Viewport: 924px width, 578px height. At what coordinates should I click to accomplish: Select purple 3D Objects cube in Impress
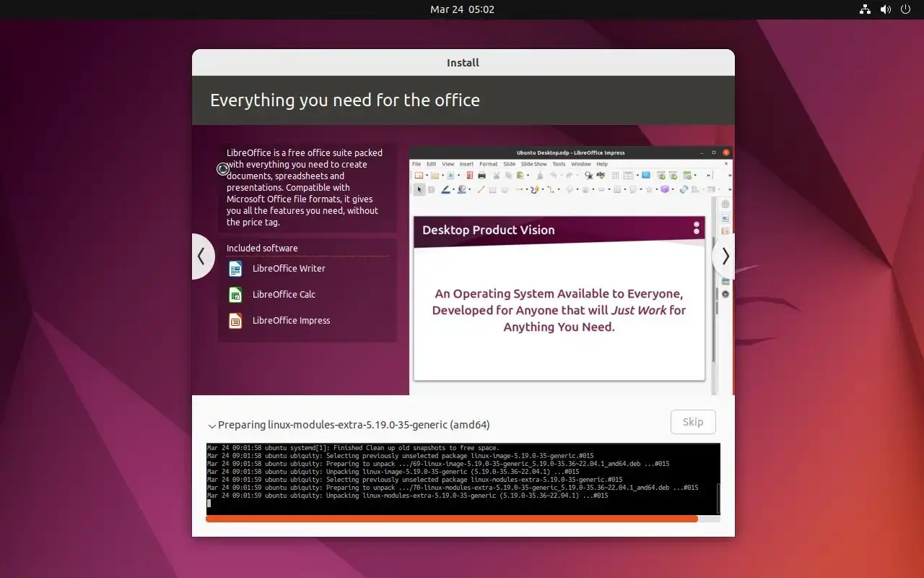pos(665,190)
